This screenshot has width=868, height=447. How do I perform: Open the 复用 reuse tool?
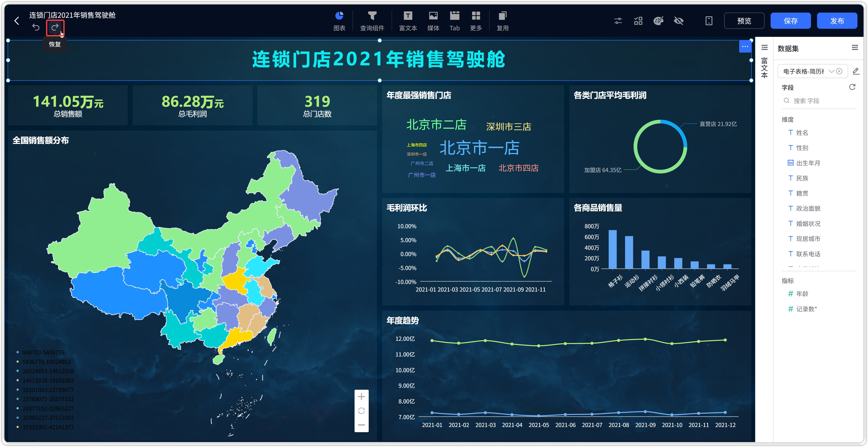502,21
